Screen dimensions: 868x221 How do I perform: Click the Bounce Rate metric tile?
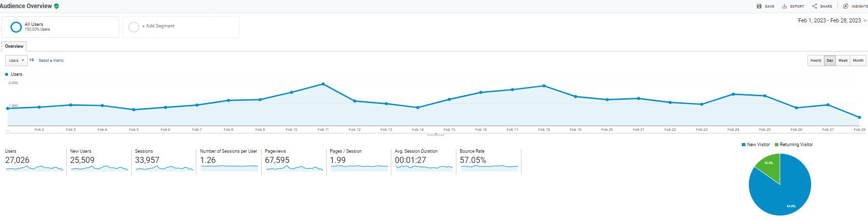(488, 161)
